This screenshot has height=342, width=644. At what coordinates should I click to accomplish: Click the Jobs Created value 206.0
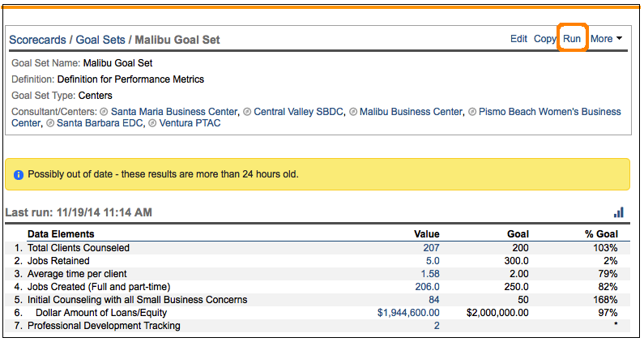427,287
